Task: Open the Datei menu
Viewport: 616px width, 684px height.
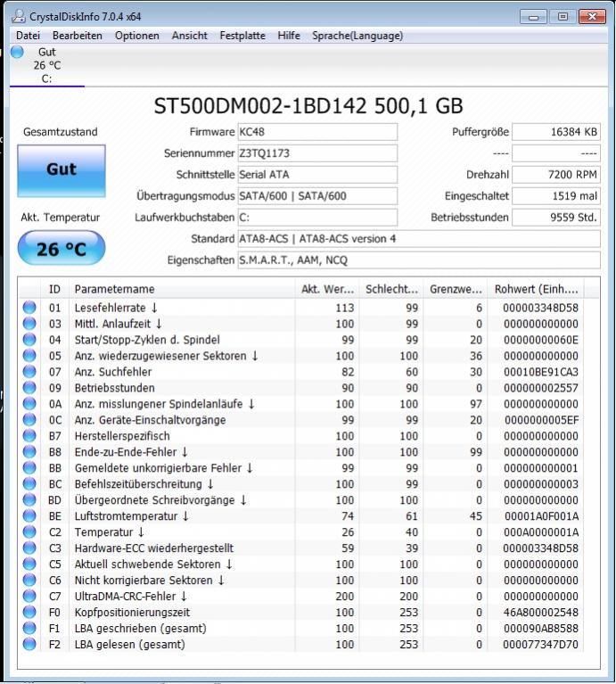Action: pos(28,36)
